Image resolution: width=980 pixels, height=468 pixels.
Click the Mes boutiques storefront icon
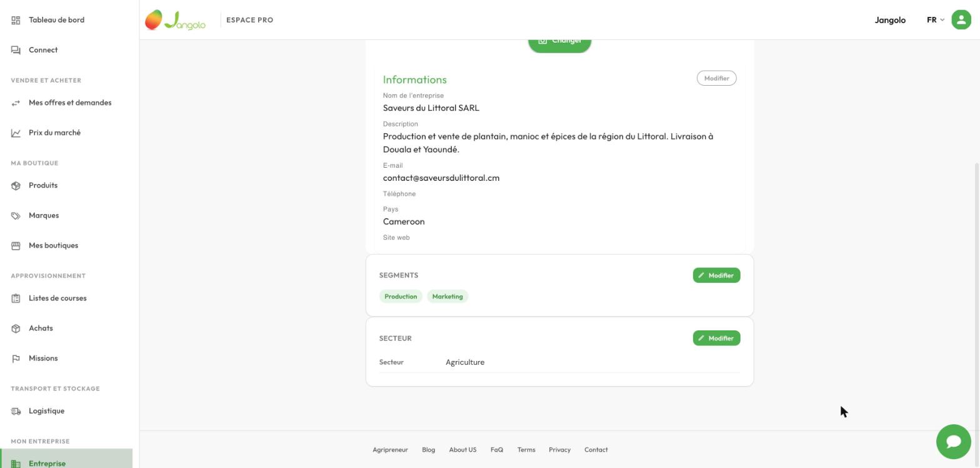coord(16,245)
